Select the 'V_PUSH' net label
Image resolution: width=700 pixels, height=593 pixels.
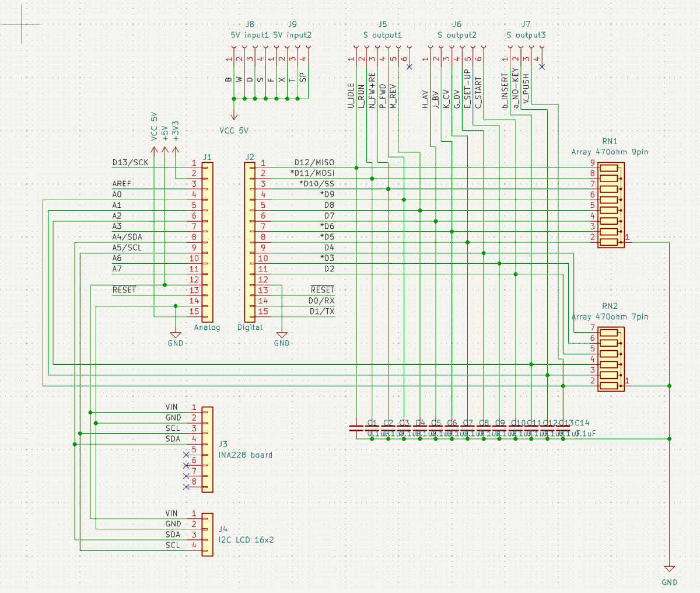pyautogui.click(x=526, y=89)
